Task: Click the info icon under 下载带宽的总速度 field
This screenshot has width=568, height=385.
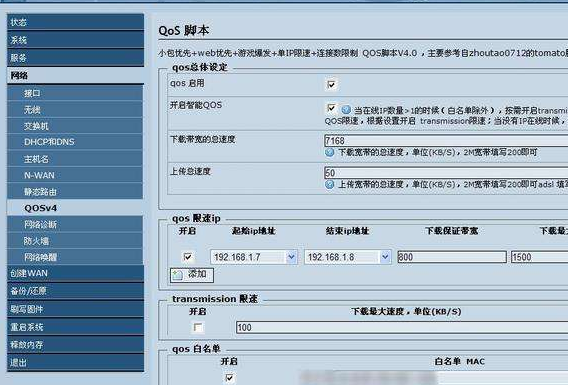Action: (x=329, y=152)
